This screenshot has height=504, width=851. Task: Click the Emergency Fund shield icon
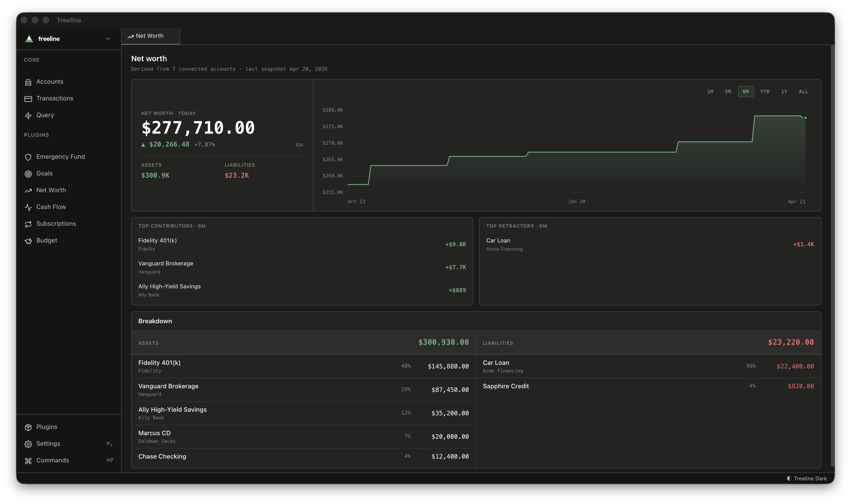coord(28,157)
